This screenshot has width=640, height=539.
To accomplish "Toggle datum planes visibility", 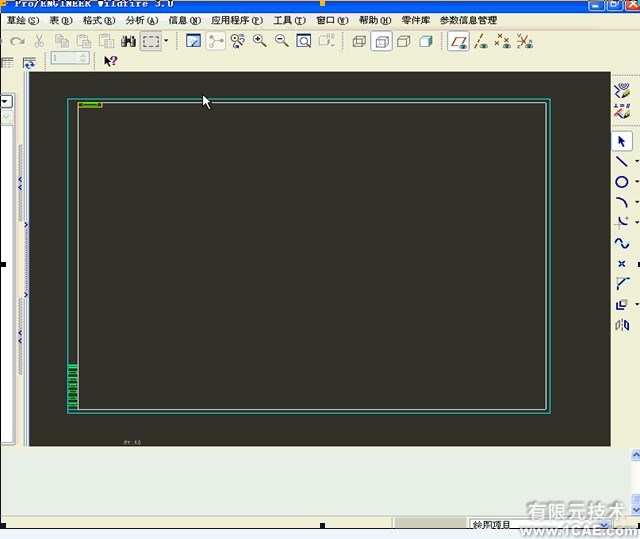I will pos(458,41).
